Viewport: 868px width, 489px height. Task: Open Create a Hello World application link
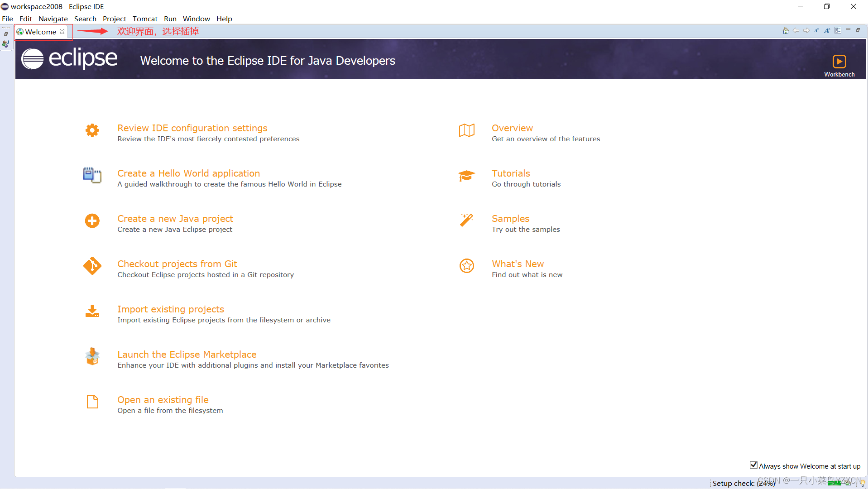coord(189,173)
